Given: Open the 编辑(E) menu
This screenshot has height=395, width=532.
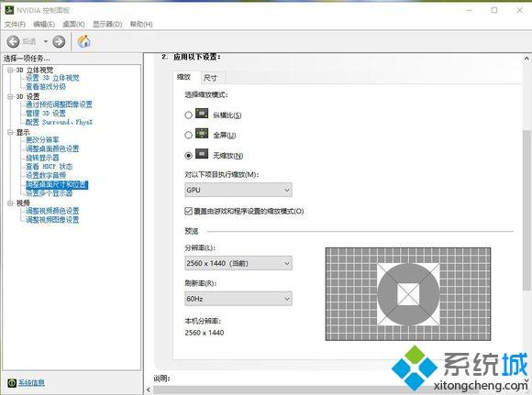Looking at the screenshot, I should pos(44,24).
